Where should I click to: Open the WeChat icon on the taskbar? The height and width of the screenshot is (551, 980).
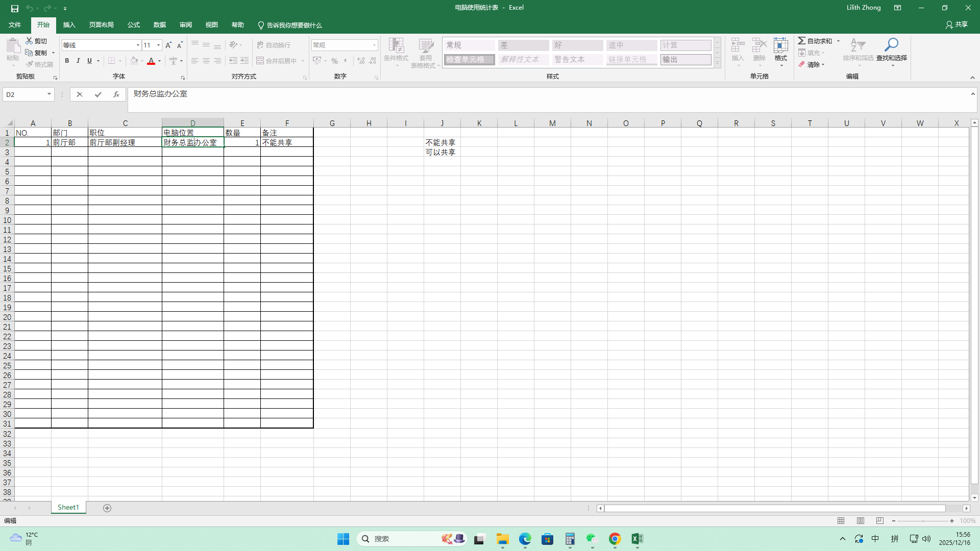click(592, 539)
